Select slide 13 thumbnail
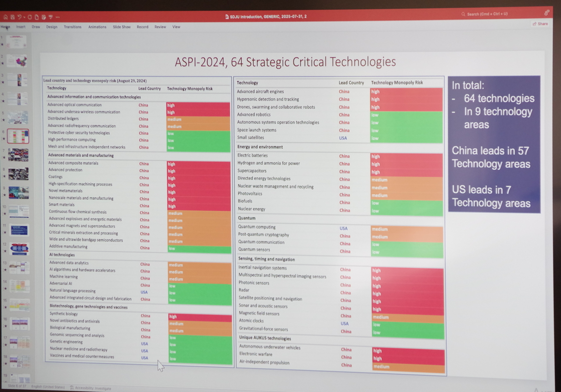The image size is (561, 392). coord(19,267)
